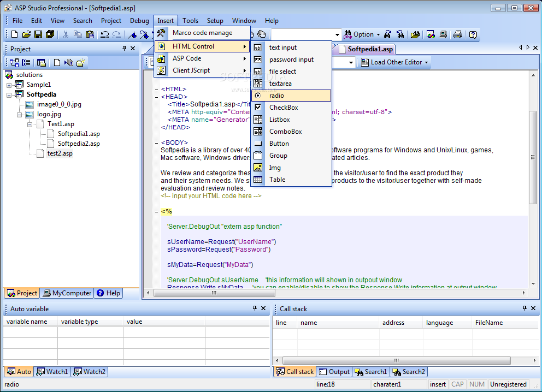Insert a Group control
542x392 pixels.
291,156
